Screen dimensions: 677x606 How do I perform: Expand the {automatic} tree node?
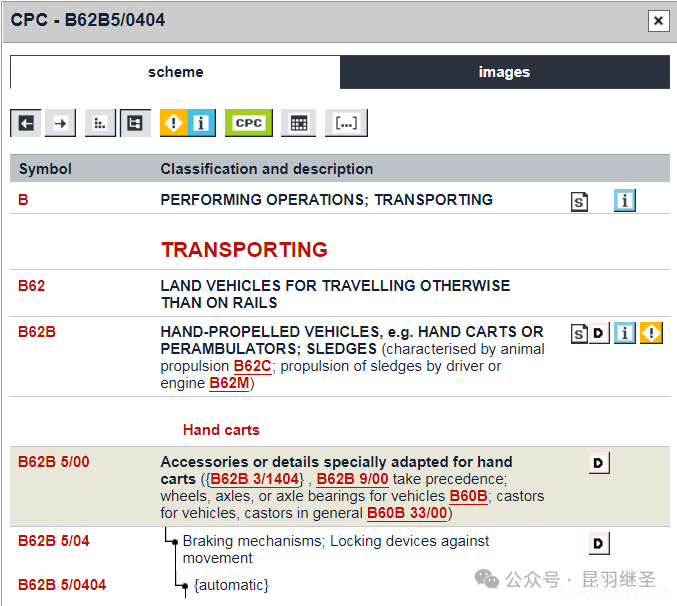[x=185, y=586]
